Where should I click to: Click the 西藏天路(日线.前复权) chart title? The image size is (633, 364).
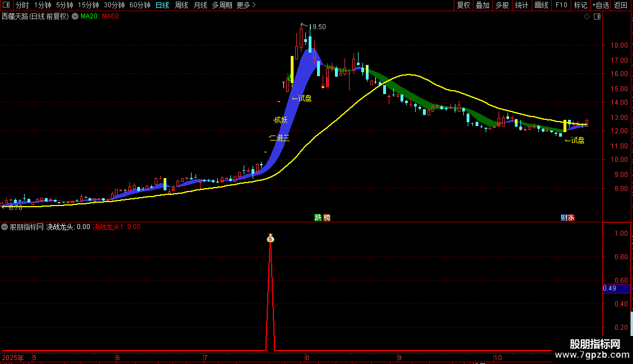point(35,17)
